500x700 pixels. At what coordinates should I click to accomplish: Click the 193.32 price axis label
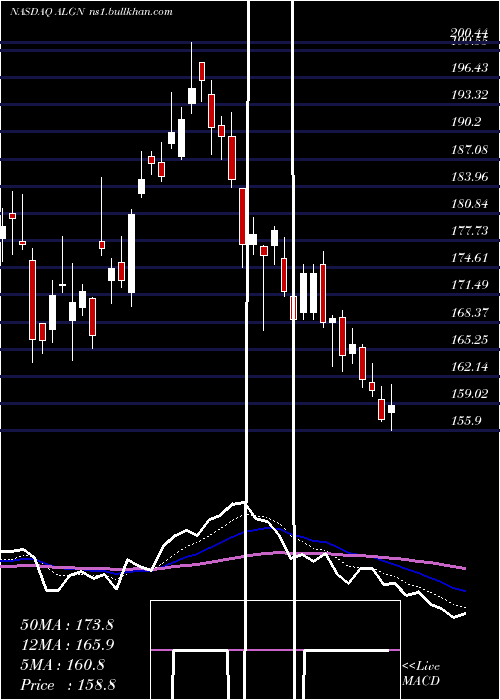[x=469, y=95]
